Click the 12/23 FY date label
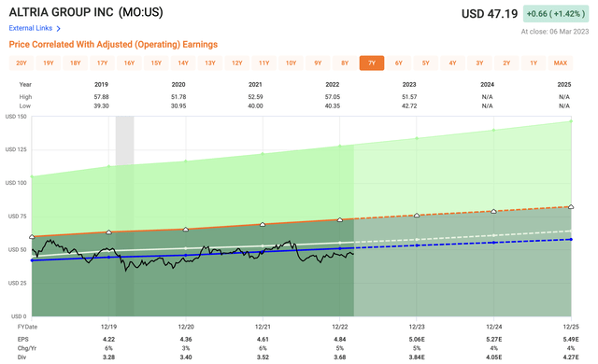 tap(417, 327)
